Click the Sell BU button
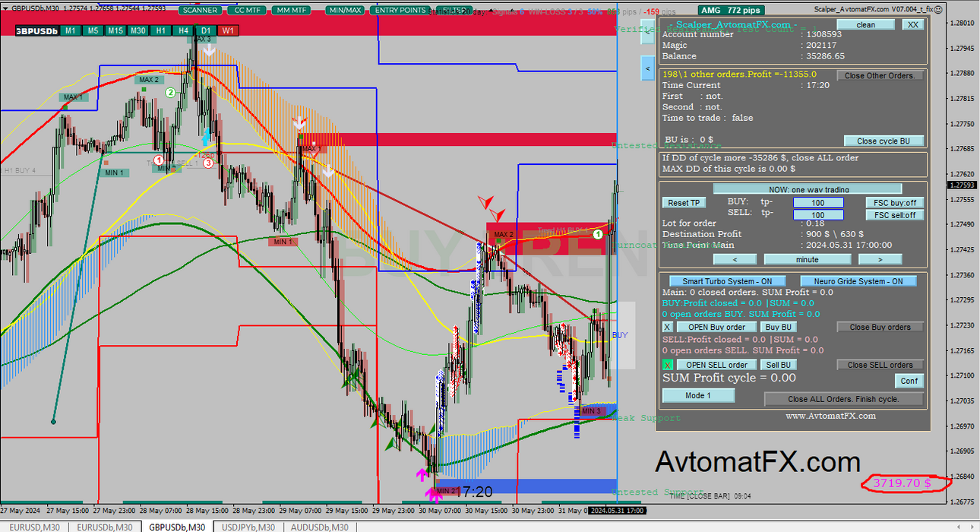 coord(779,365)
